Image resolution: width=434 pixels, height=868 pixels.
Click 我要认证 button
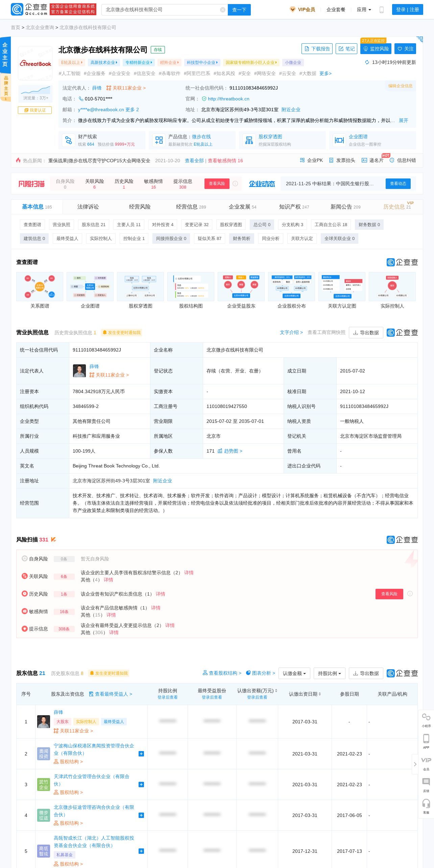click(x=35, y=110)
